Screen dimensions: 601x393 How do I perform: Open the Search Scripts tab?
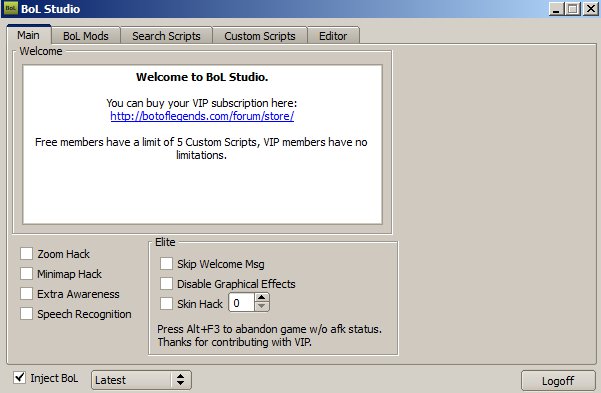[166, 36]
